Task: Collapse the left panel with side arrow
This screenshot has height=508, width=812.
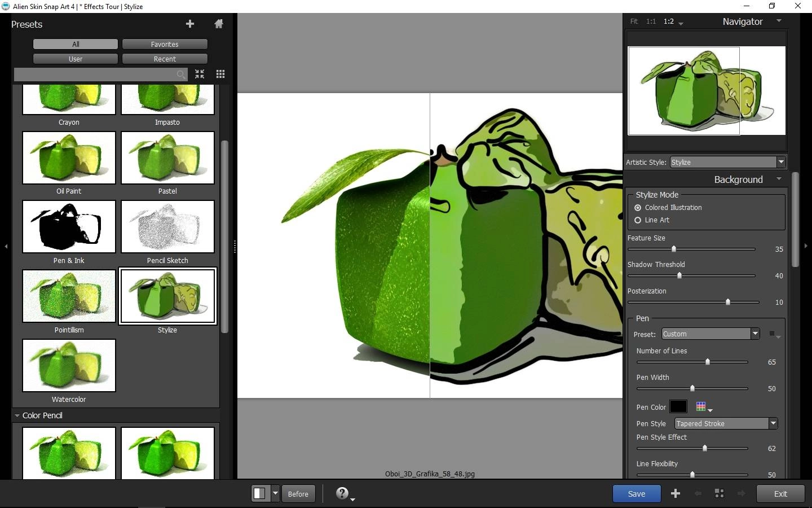Action: click(x=6, y=246)
